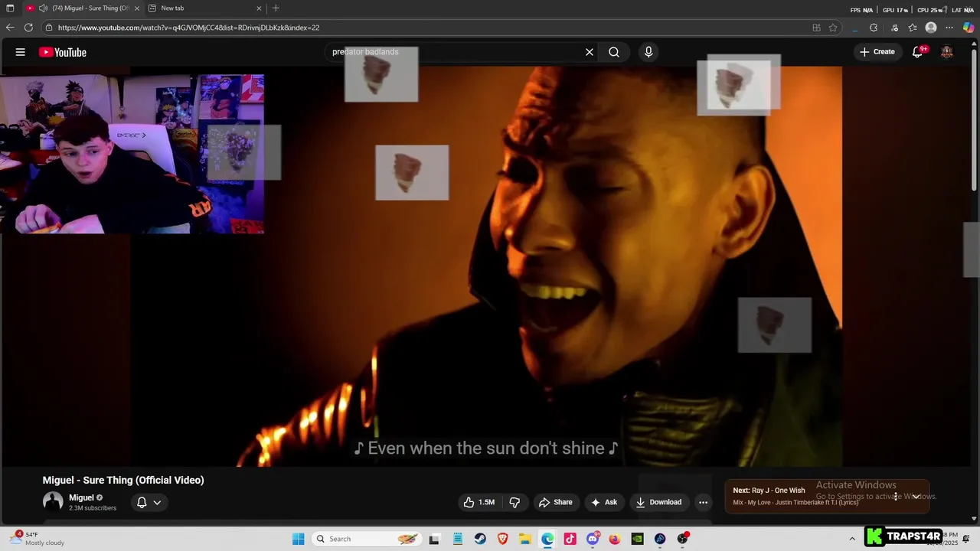Open Task View on the taskbar
Viewport: 980px width, 551px height.
tap(434, 539)
